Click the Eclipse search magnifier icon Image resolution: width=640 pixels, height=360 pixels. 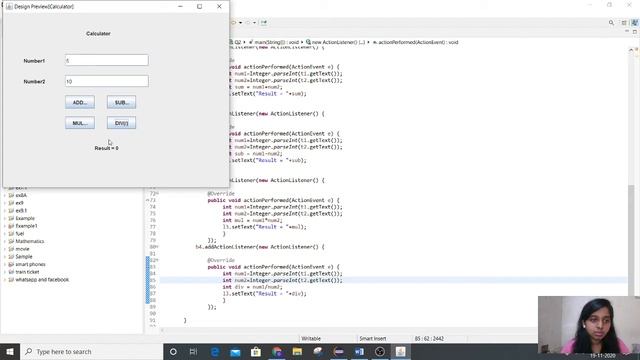pos(611,23)
